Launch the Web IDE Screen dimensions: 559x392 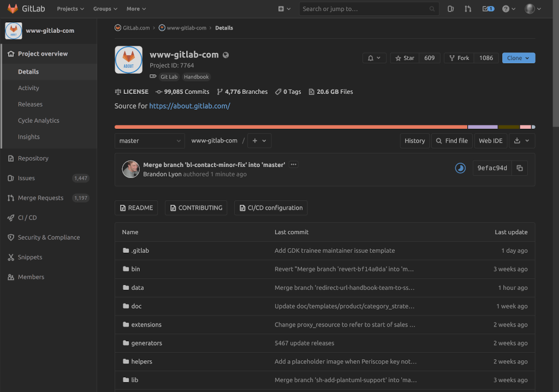(490, 140)
